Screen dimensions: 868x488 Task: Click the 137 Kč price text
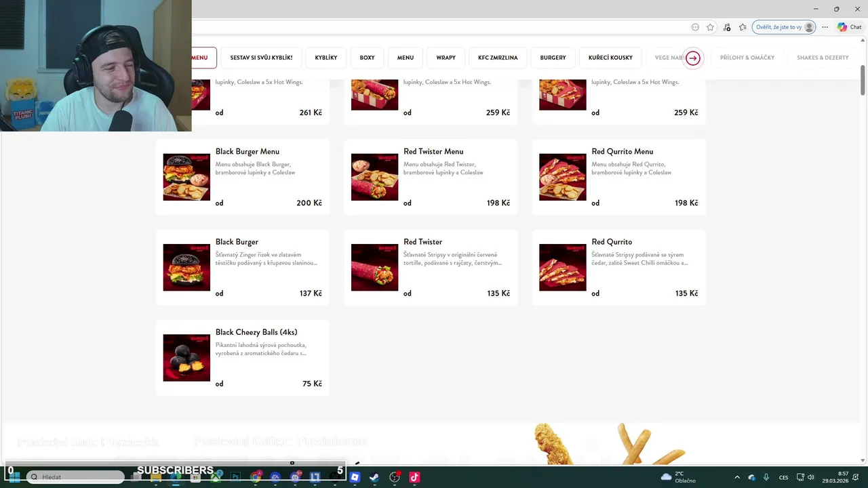pyautogui.click(x=311, y=293)
